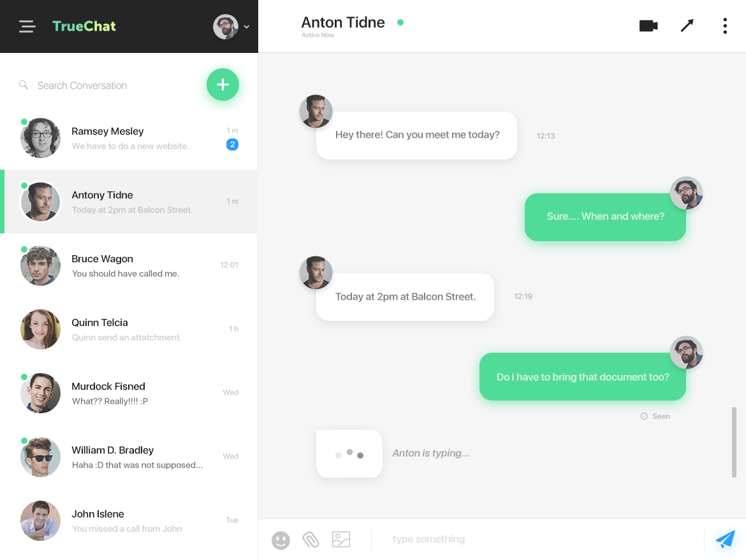Click the search magnifier icon
This screenshot has width=746, height=560.
(24, 85)
